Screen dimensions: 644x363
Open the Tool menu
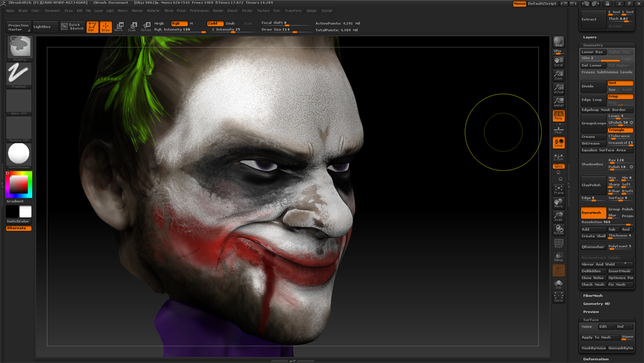[276, 11]
